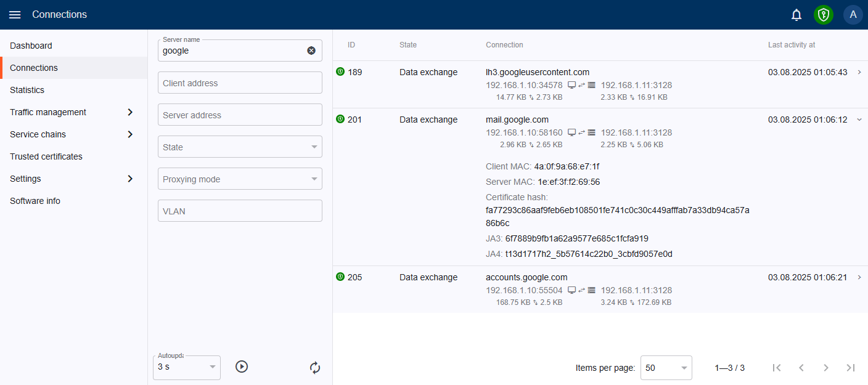The height and width of the screenshot is (385, 868).
Task: Click the shield icon for connection 189
Action: [340, 72]
